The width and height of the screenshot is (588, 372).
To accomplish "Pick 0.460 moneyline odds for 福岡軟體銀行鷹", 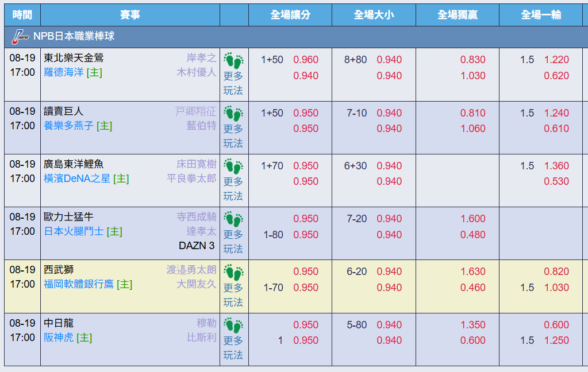I will point(473,288).
